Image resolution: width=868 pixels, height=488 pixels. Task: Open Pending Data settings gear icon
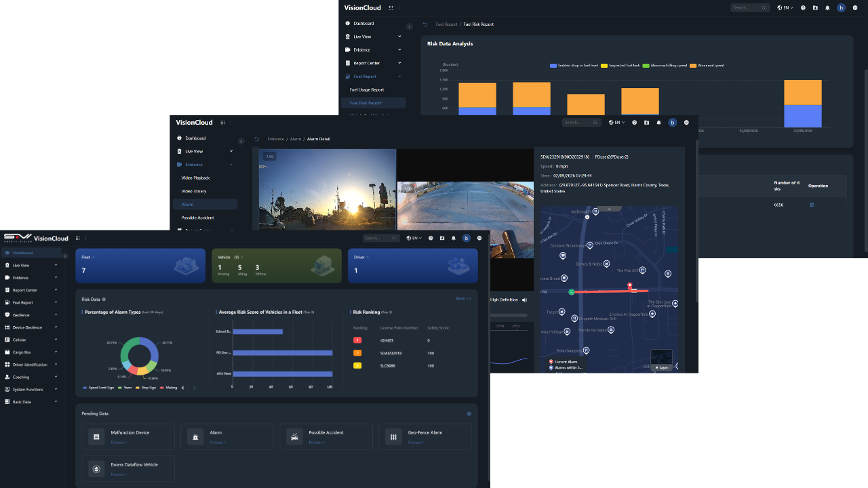coord(469,413)
